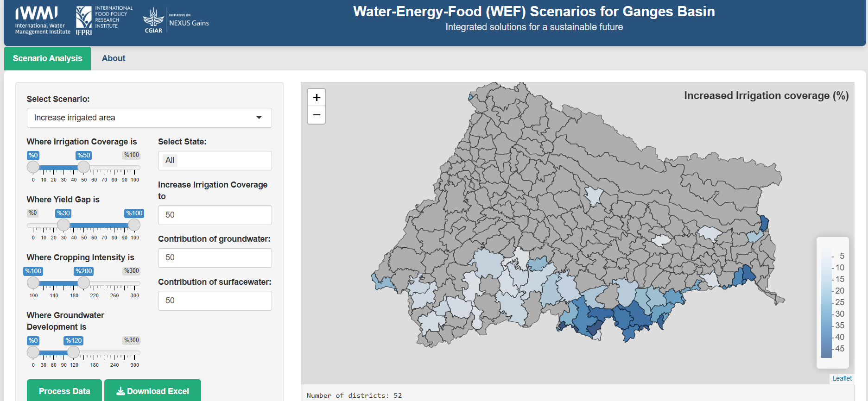Select the Scenario Analysis tab
Image resolution: width=868 pixels, height=401 pixels.
tap(47, 58)
